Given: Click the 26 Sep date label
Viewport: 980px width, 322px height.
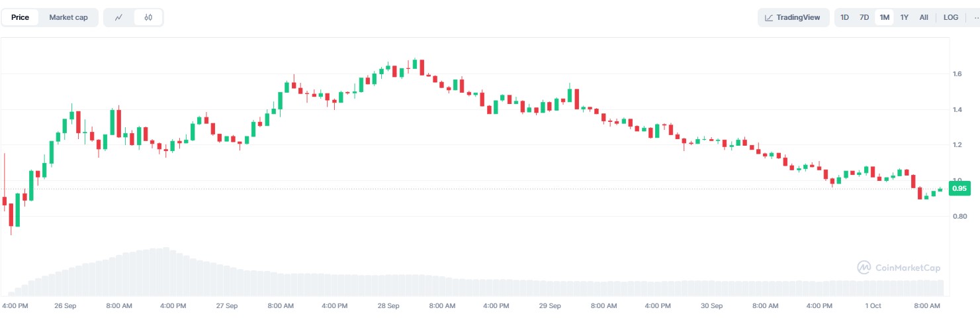Looking at the screenshot, I should coord(65,306).
